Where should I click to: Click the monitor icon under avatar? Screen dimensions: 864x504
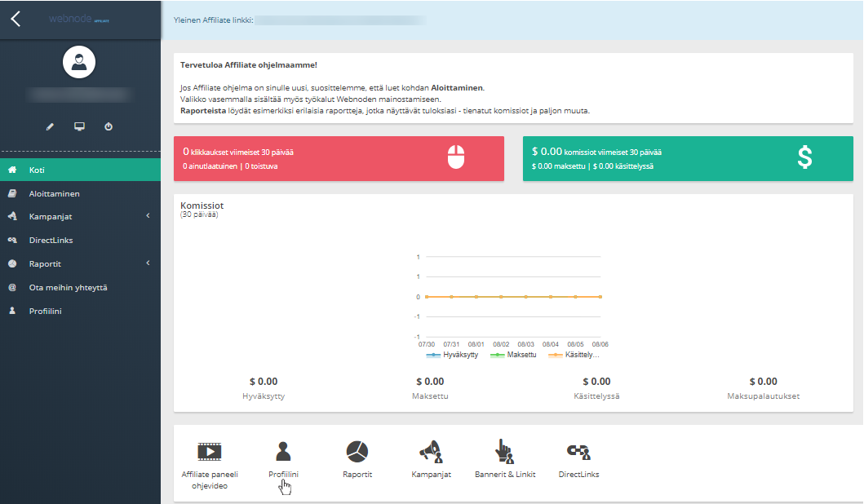pyautogui.click(x=79, y=127)
